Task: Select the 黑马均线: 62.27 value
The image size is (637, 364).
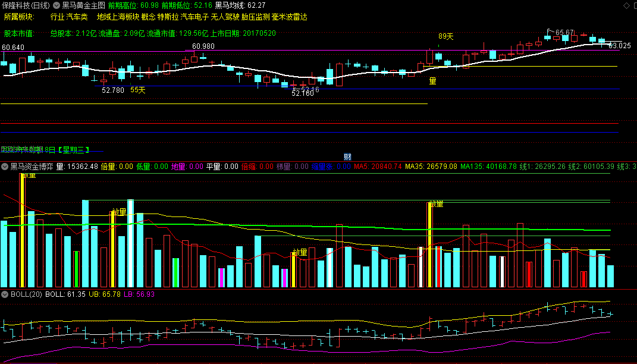Action: pos(240,5)
